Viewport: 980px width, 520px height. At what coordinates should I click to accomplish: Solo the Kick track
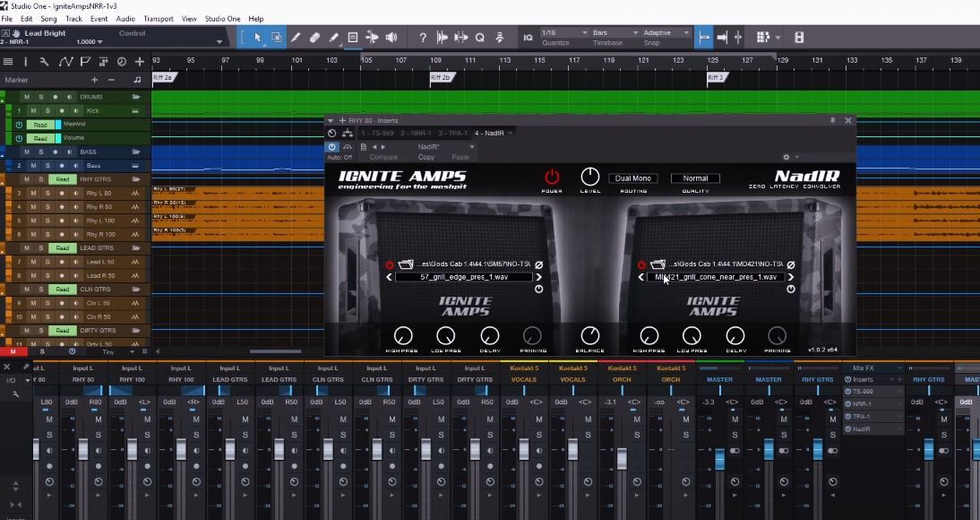pyautogui.click(x=47, y=111)
